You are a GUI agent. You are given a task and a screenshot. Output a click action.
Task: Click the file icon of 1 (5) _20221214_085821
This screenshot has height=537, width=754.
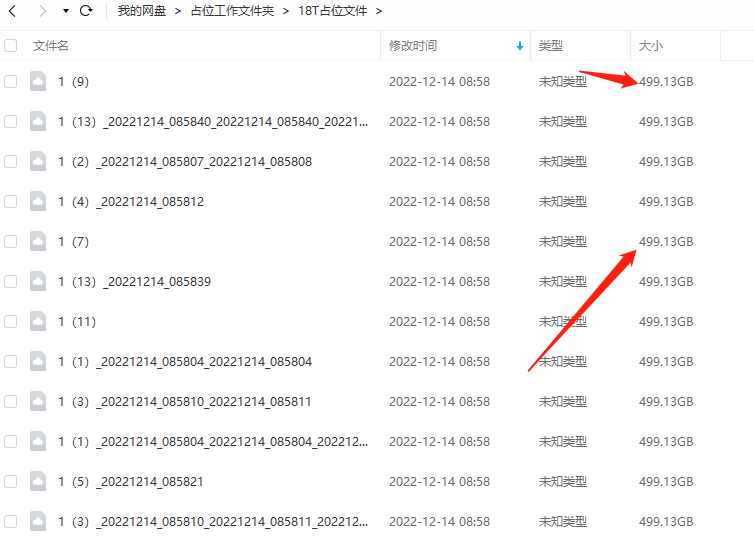coord(38,480)
